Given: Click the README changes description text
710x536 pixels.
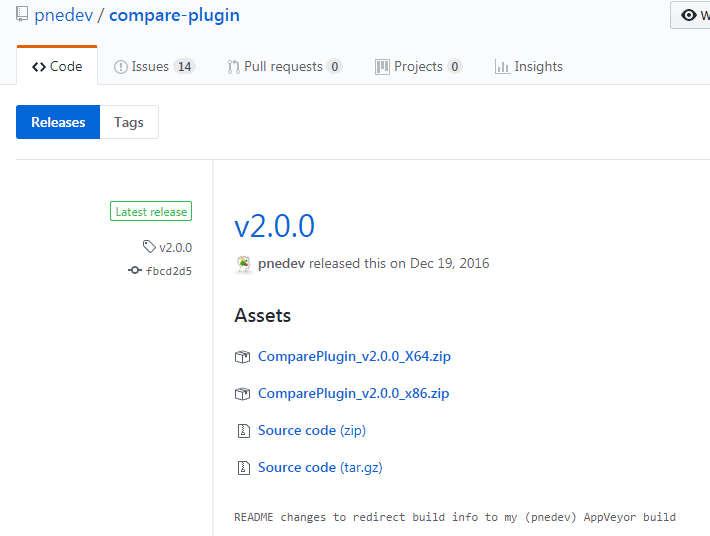Looking at the screenshot, I should click(455, 517).
